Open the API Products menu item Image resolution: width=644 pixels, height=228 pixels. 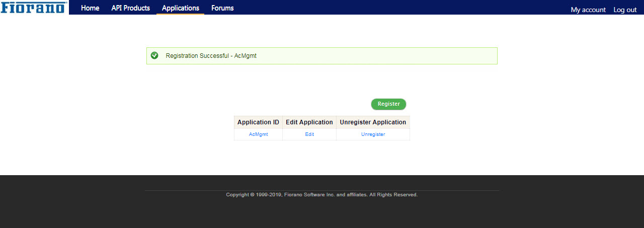point(131,8)
